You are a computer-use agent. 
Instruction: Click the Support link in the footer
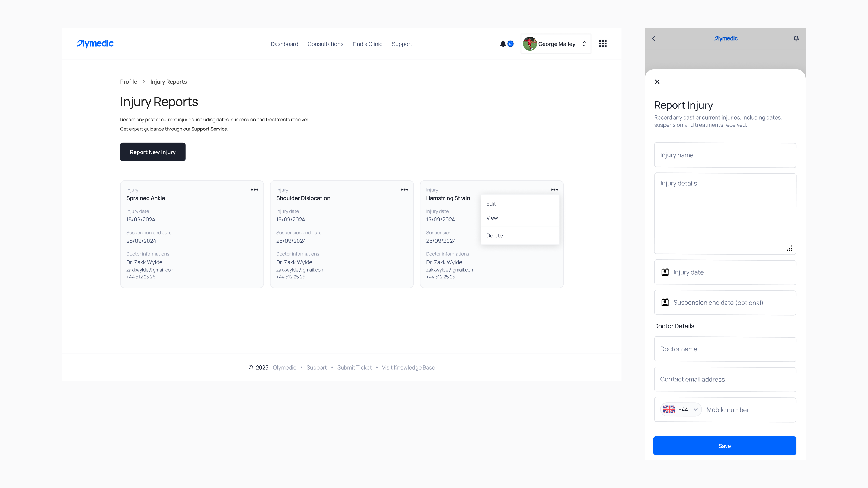[316, 367]
